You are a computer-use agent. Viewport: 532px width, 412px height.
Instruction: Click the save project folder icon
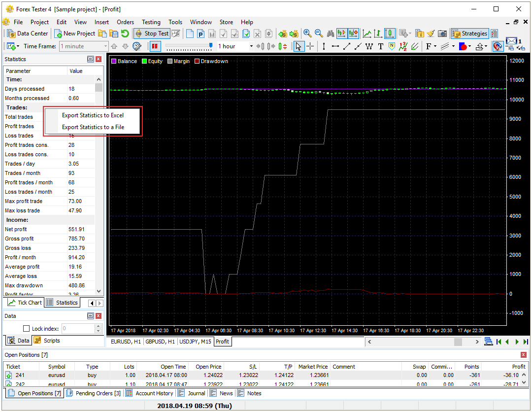pos(114,33)
